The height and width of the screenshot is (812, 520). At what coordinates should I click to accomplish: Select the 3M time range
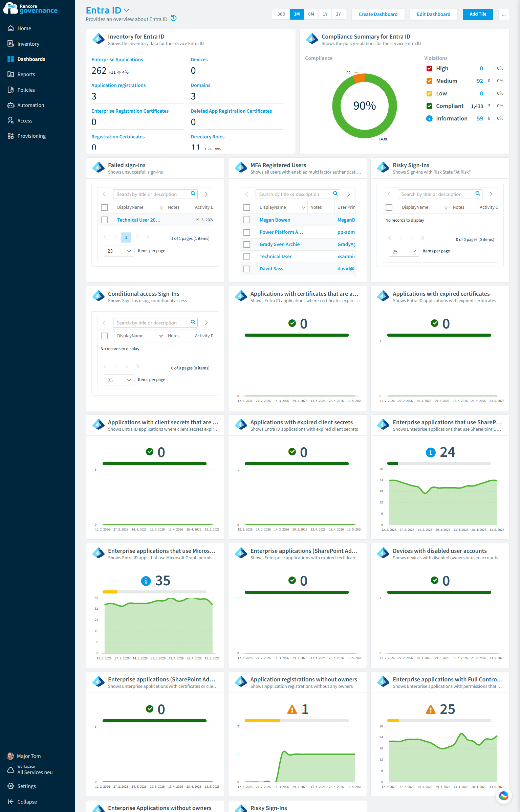click(x=297, y=14)
